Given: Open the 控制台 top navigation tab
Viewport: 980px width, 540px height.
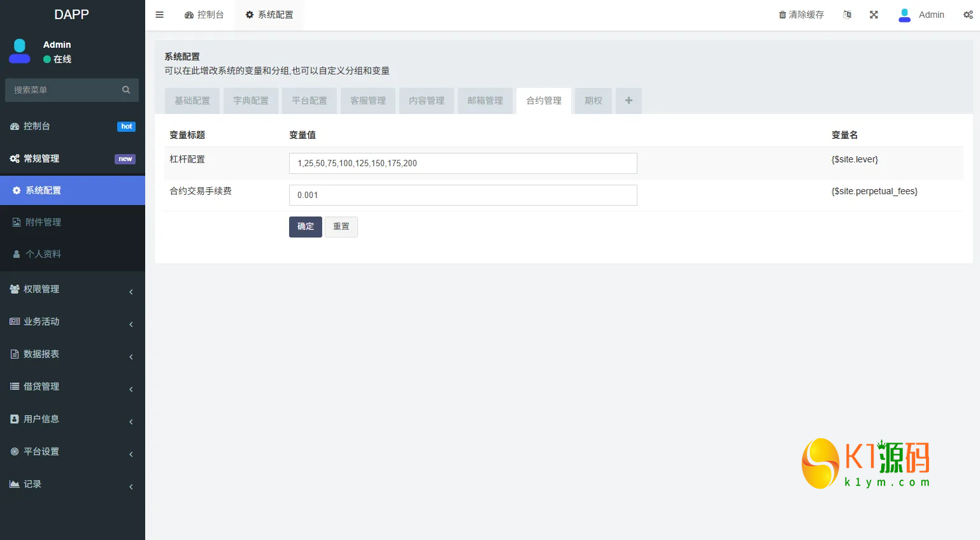Looking at the screenshot, I should 204,15.
